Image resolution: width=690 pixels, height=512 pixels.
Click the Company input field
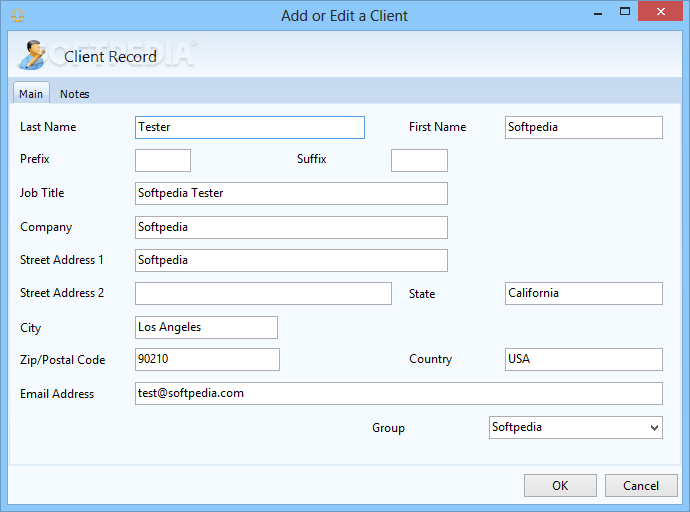[x=291, y=227]
